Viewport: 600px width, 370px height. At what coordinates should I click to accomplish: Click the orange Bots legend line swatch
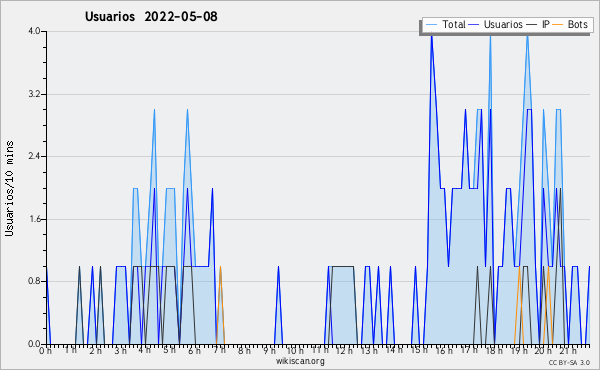click(558, 25)
